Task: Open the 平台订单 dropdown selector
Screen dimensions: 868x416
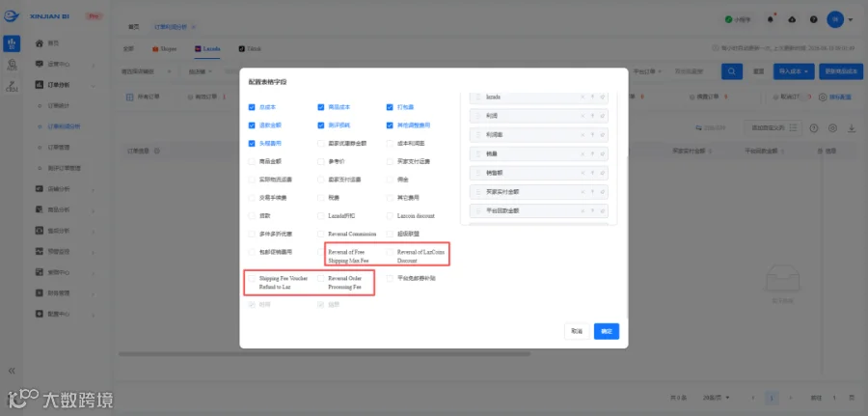Action: pyautogui.click(x=648, y=71)
